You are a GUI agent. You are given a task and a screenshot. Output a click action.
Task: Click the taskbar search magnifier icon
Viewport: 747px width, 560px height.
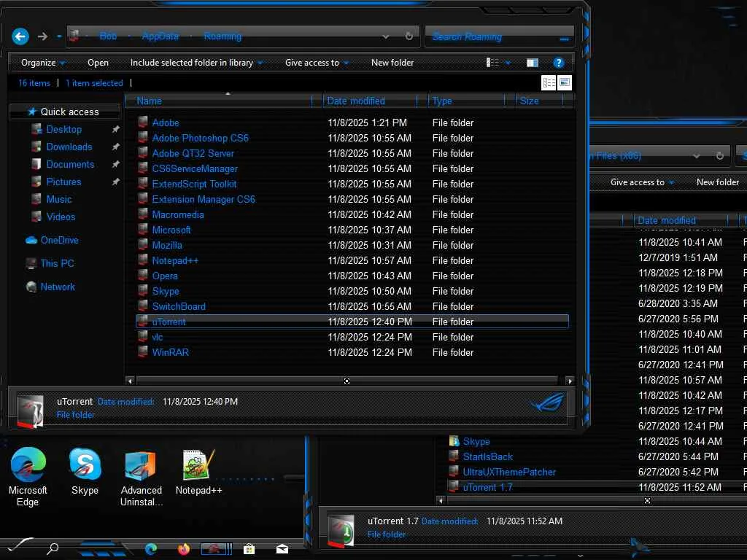click(x=53, y=548)
